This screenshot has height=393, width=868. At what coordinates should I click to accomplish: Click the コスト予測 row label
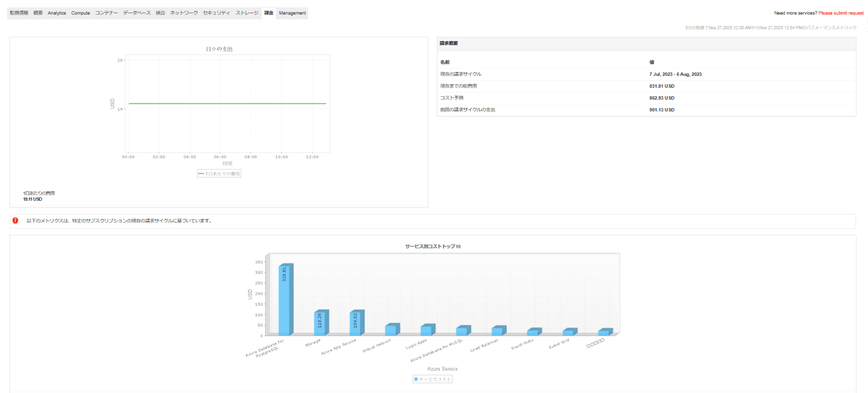(x=451, y=98)
